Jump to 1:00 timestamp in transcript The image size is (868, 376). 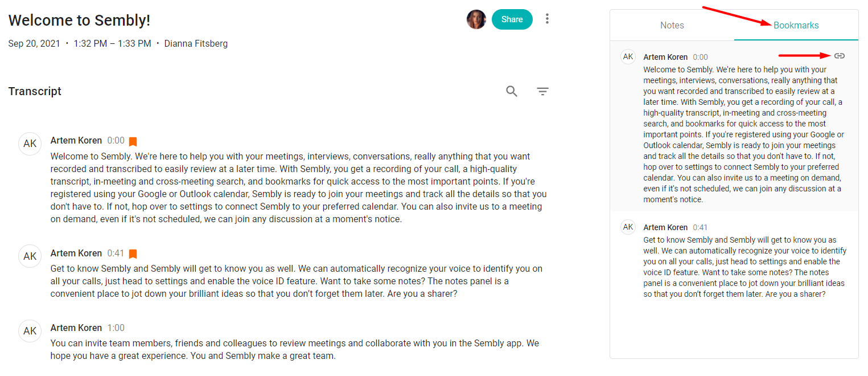pos(116,328)
